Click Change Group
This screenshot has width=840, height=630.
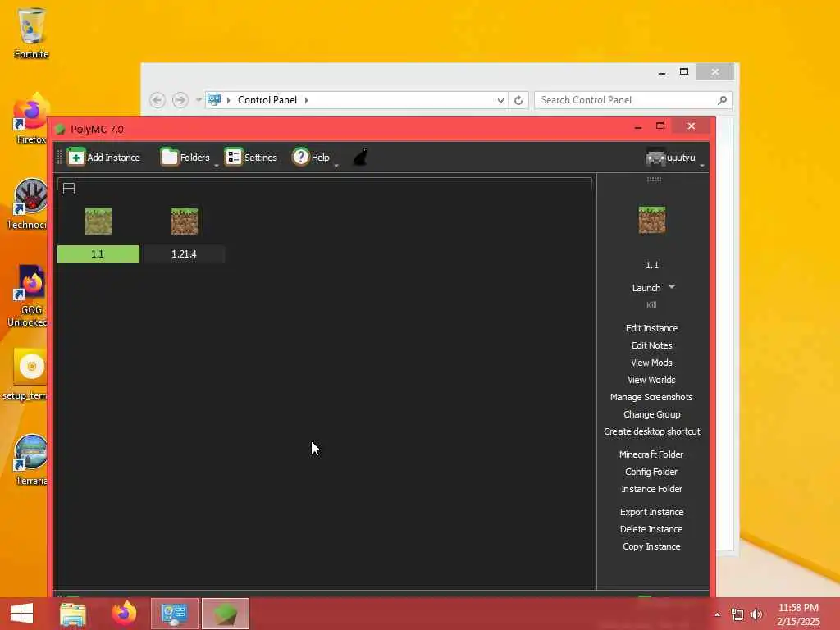tap(652, 414)
